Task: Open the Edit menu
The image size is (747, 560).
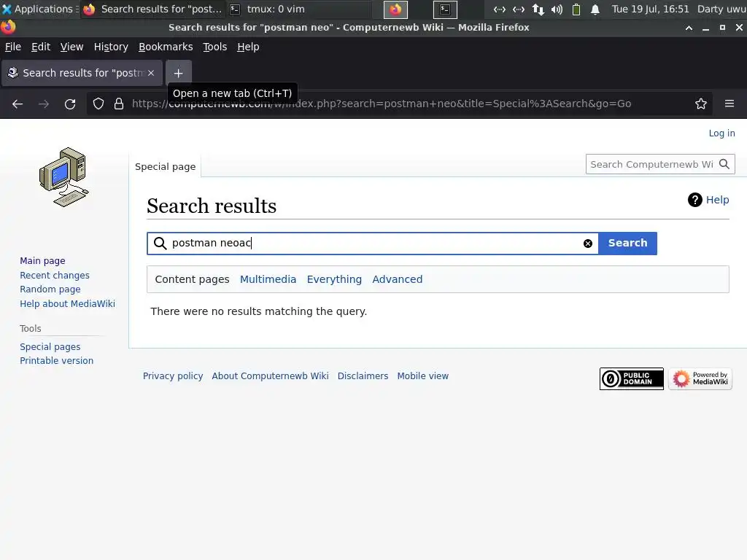Action: click(41, 47)
